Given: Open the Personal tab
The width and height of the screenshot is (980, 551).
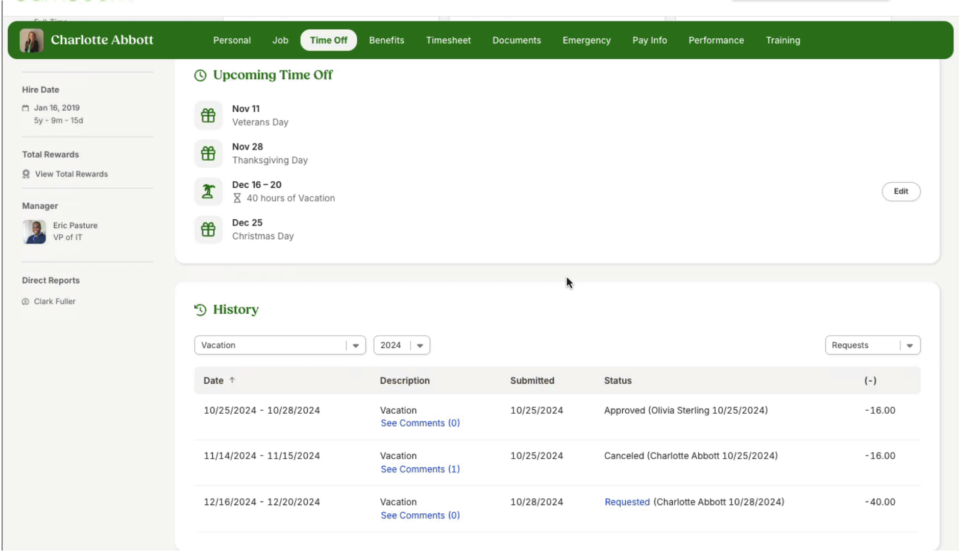Looking at the screenshot, I should pos(232,40).
